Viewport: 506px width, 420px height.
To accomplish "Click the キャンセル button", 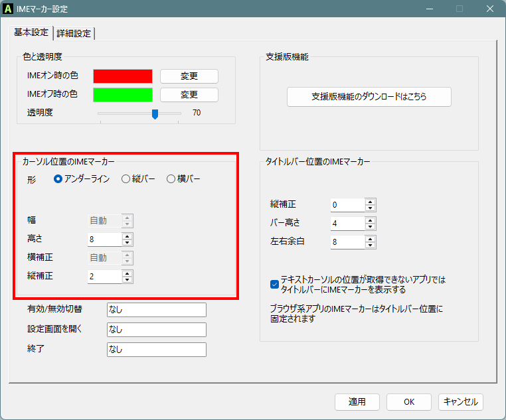I will [x=460, y=402].
